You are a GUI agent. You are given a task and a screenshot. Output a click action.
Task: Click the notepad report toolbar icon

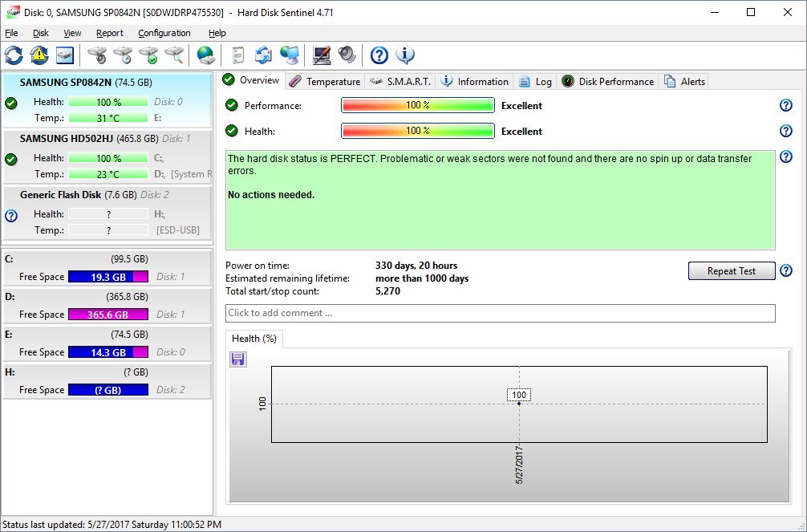[237, 55]
